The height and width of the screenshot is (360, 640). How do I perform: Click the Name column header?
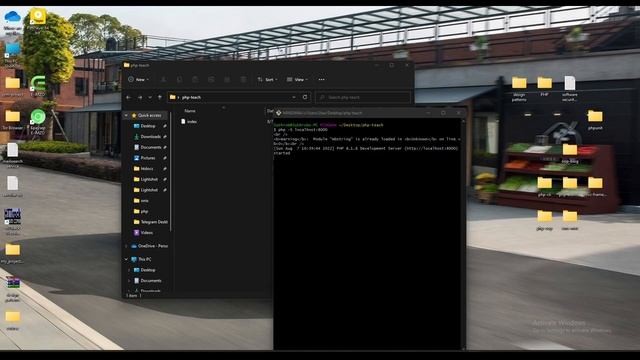point(190,111)
